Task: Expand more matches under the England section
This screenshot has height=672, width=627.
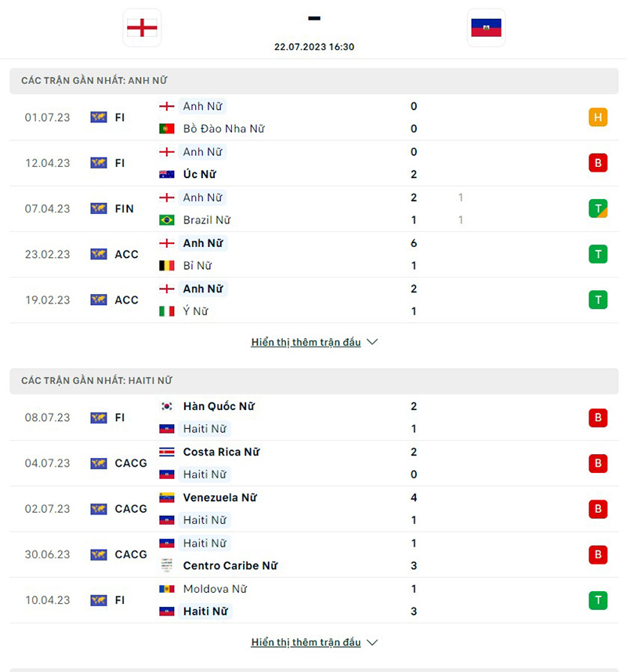Action: click(x=306, y=342)
